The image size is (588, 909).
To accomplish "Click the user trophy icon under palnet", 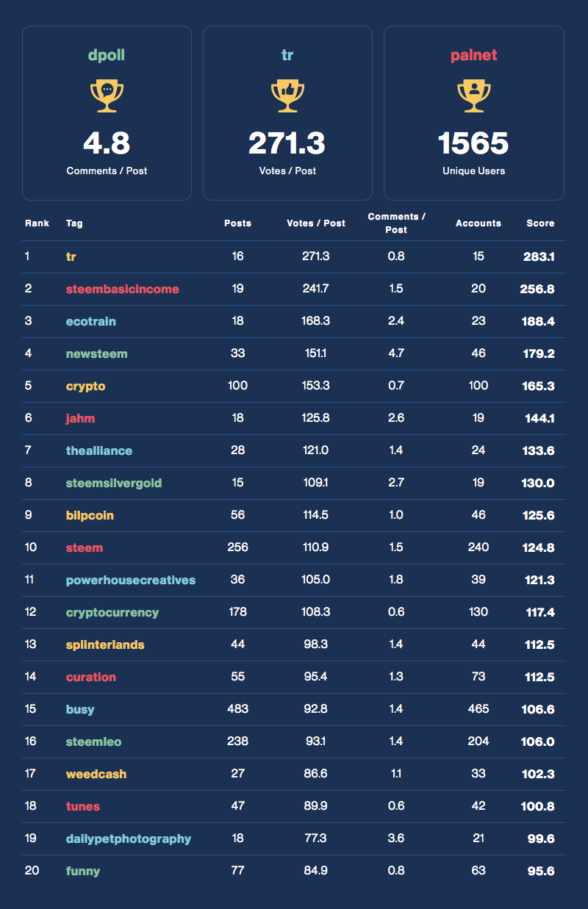I will click(473, 96).
